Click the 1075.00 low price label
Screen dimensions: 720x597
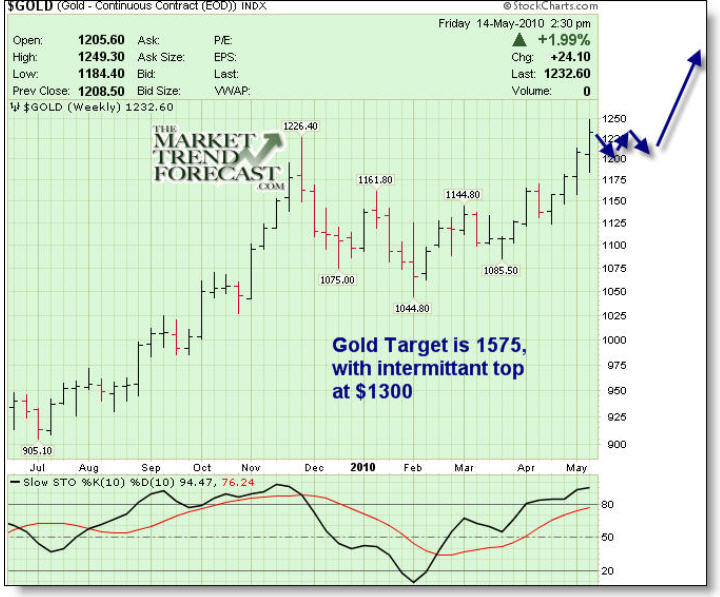(337, 280)
